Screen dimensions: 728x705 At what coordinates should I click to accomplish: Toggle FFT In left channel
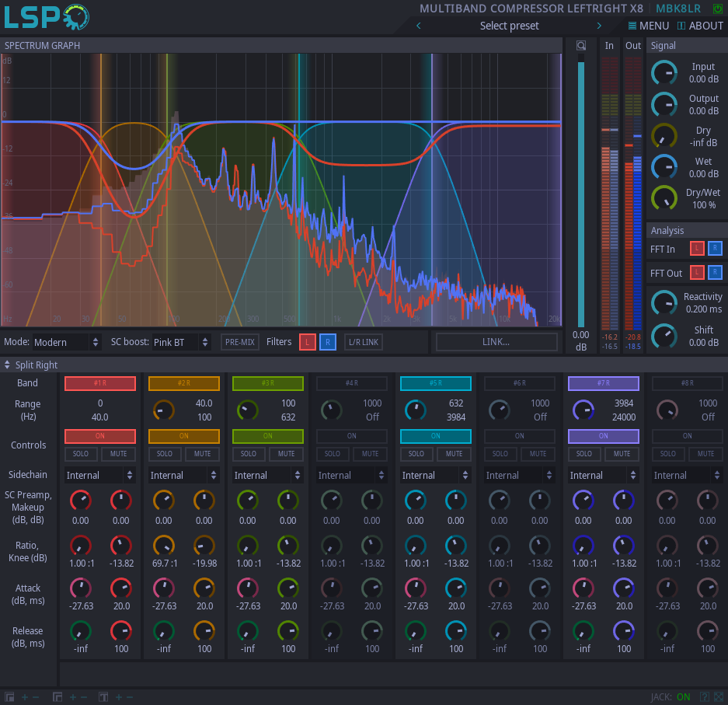coord(697,249)
